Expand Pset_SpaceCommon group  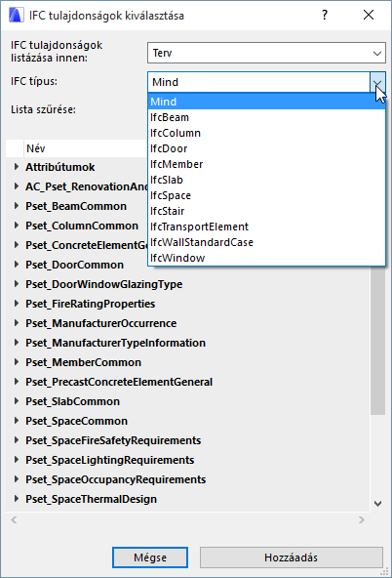click(17, 421)
